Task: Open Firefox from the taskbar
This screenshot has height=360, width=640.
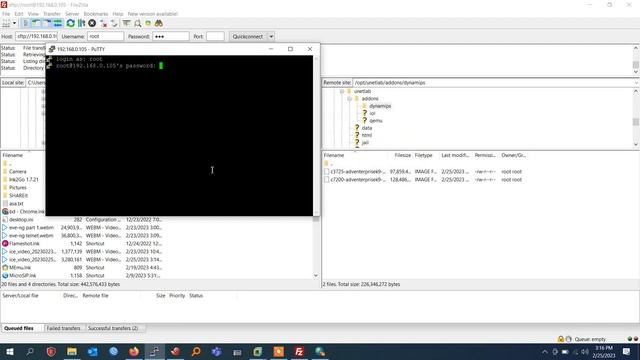Action: (133, 351)
